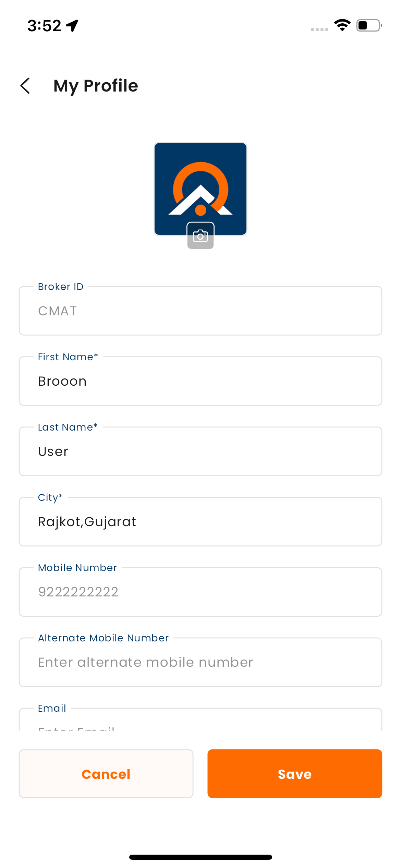Go back using the left chevron arrow
The height and width of the screenshot is (868, 401).
pyautogui.click(x=25, y=86)
